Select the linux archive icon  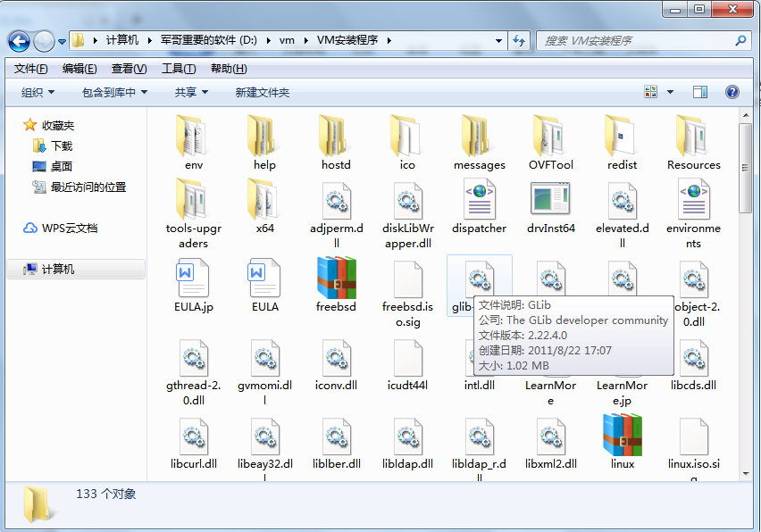point(623,435)
